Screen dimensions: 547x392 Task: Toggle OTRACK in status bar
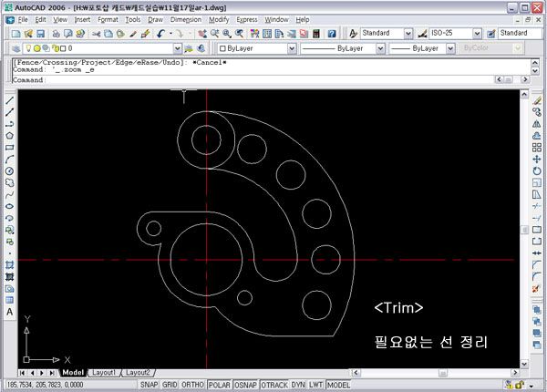(x=274, y=385)
